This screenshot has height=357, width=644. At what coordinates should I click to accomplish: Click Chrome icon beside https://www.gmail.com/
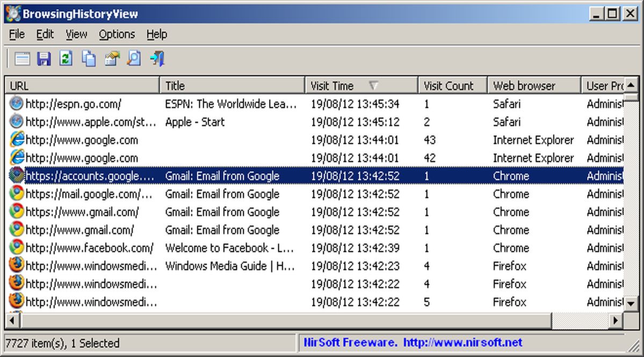pos(17,212)
